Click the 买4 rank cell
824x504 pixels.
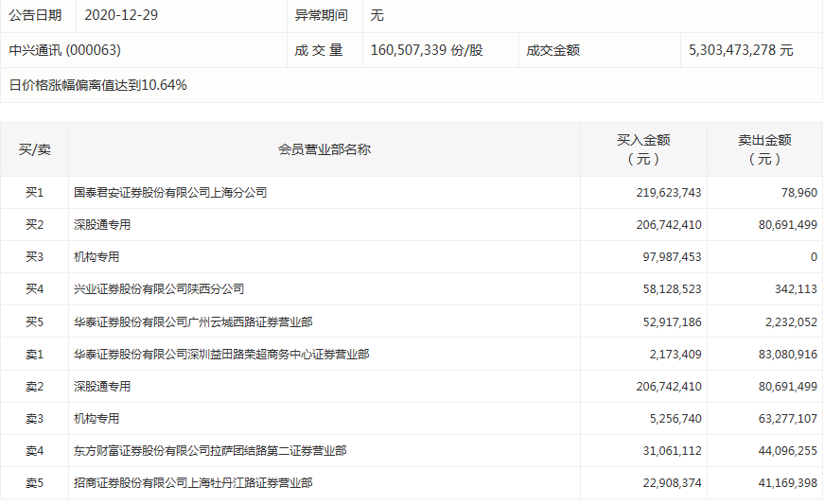point(35,289)
